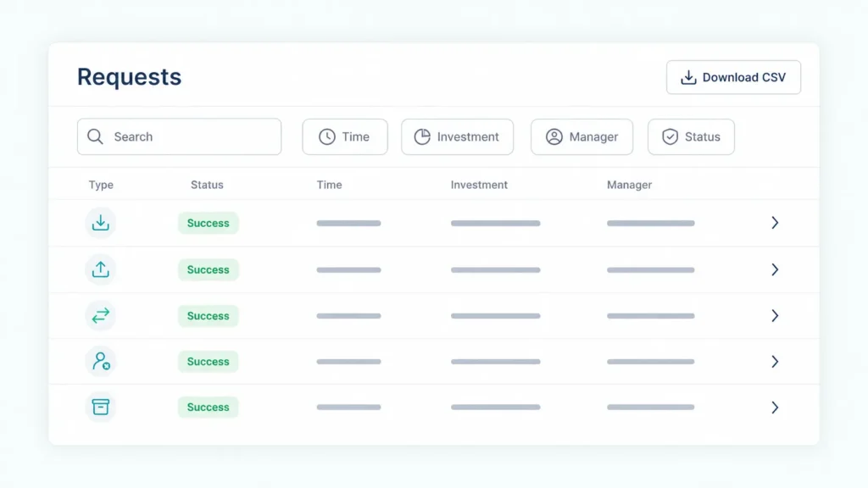Click the Investment column header
This screenshot has height=488, width=868.
479,185
